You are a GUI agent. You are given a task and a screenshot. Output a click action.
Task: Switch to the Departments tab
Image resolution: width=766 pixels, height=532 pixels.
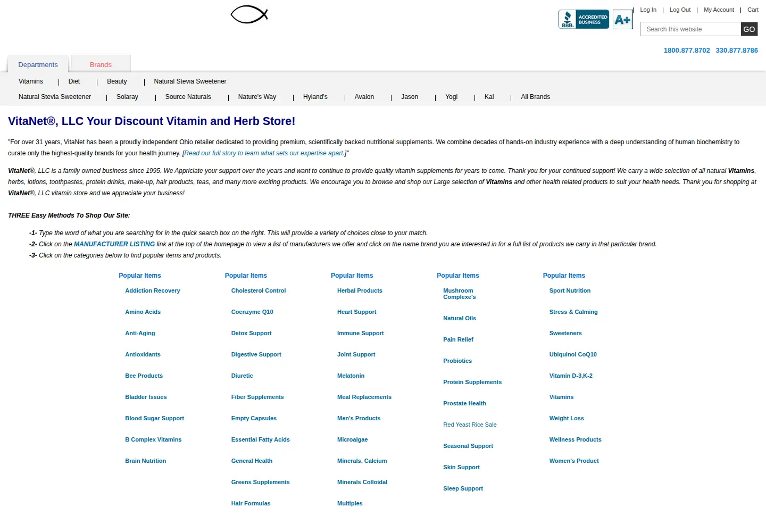38,64
